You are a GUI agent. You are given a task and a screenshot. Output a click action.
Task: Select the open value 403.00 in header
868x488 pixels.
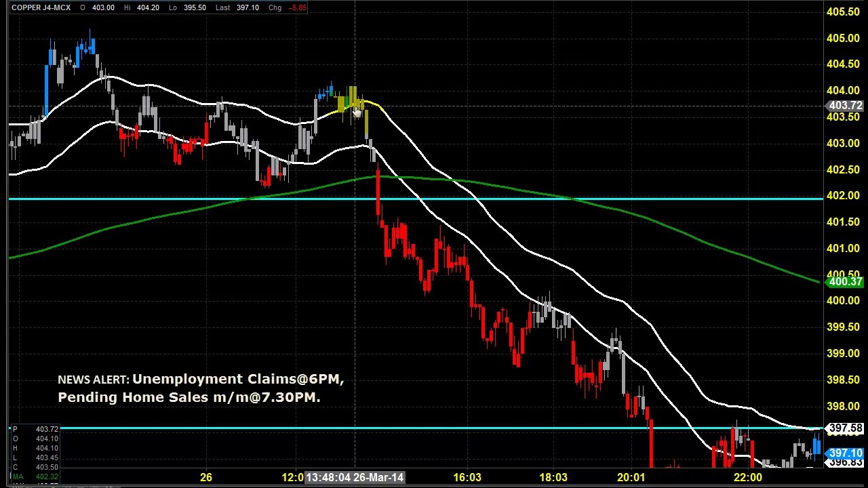103,7
